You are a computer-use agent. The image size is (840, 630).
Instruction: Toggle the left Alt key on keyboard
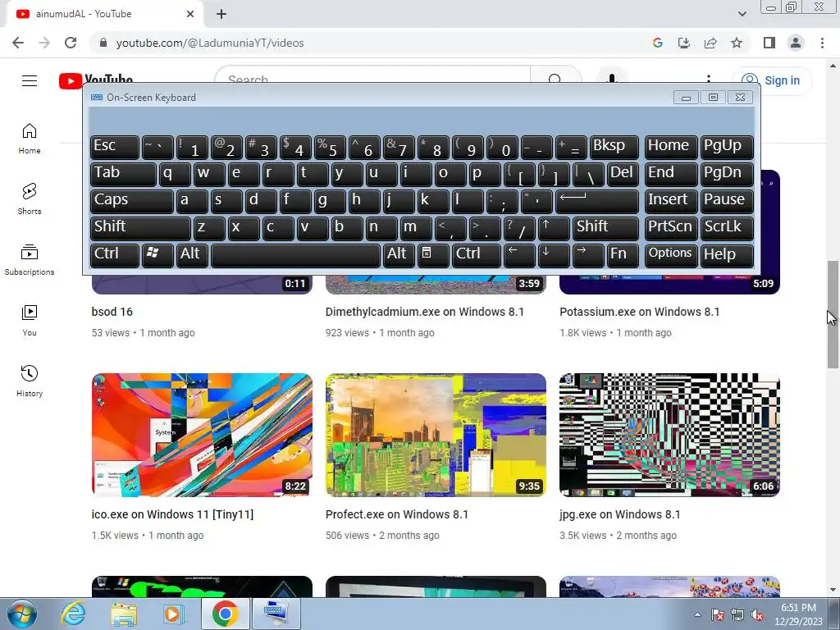coord(192,254)
